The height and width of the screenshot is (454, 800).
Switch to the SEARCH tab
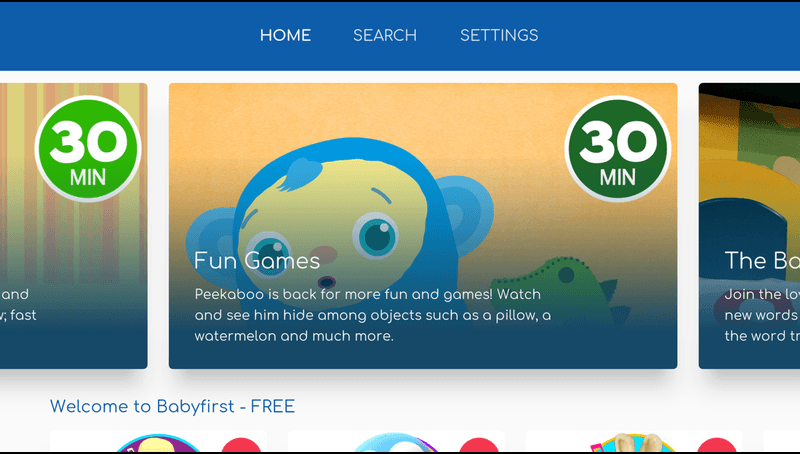(x=385, y=35)
